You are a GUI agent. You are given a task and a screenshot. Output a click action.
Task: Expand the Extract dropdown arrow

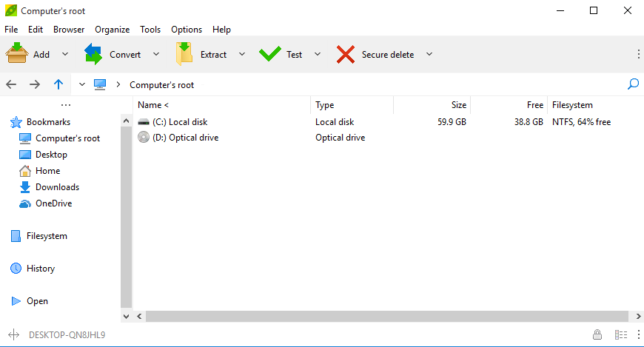(x=242, y=54)
